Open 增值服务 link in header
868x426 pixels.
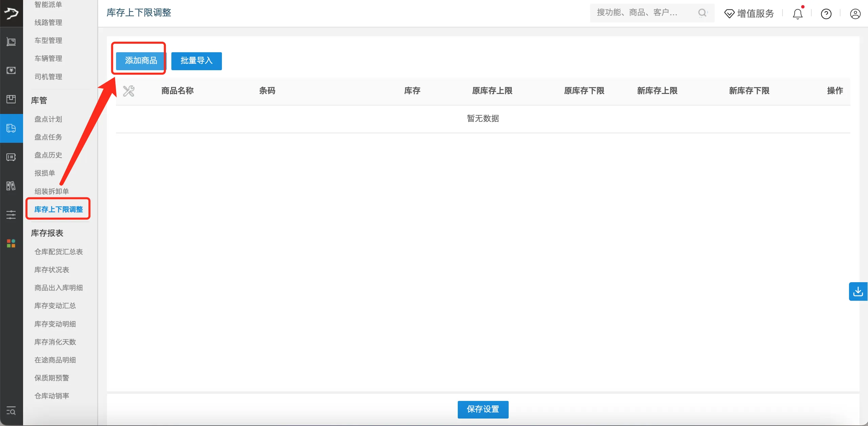click(749, 14)
